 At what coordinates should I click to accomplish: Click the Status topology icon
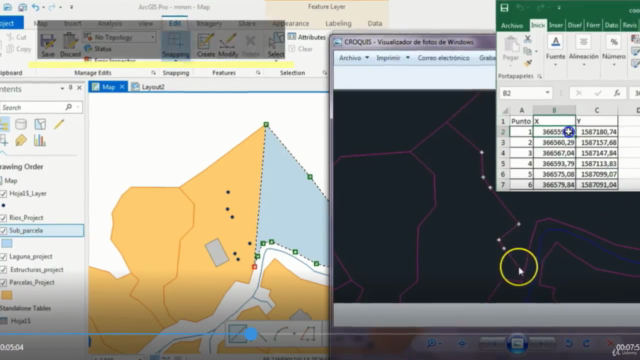click(x=98, y=49)
